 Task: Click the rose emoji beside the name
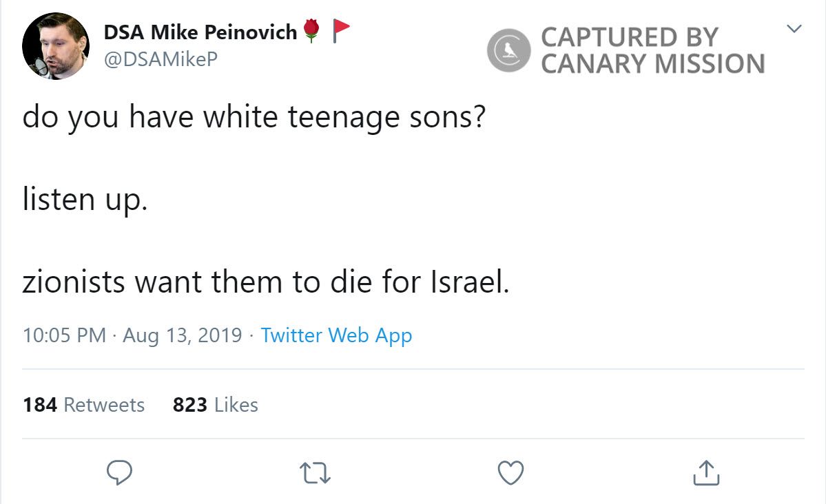pyautogui.click(x=312, y=30)
